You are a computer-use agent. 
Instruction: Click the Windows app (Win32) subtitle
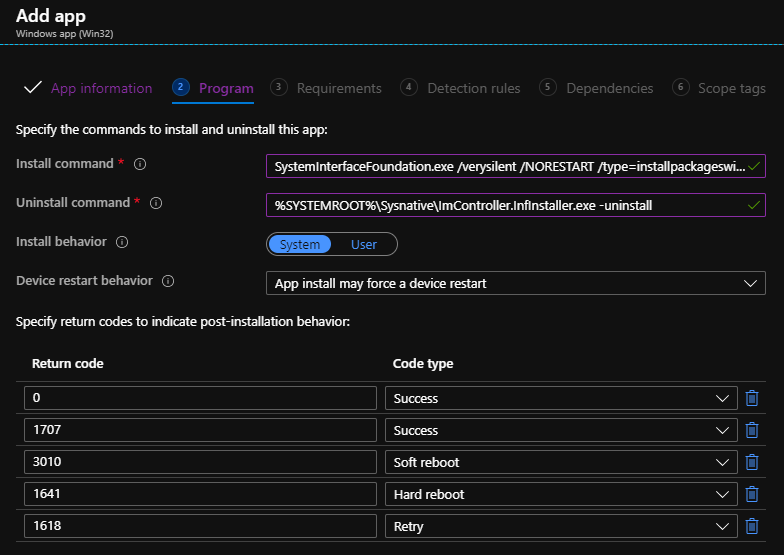coord(64,34)
